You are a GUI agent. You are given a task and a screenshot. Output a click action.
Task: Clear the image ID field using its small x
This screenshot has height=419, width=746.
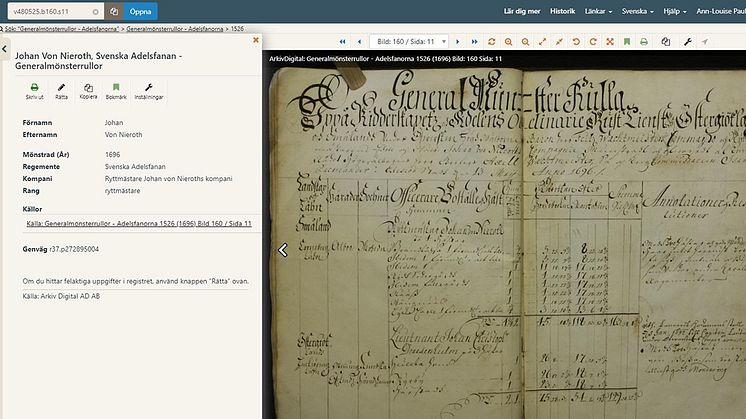(96, 12)
